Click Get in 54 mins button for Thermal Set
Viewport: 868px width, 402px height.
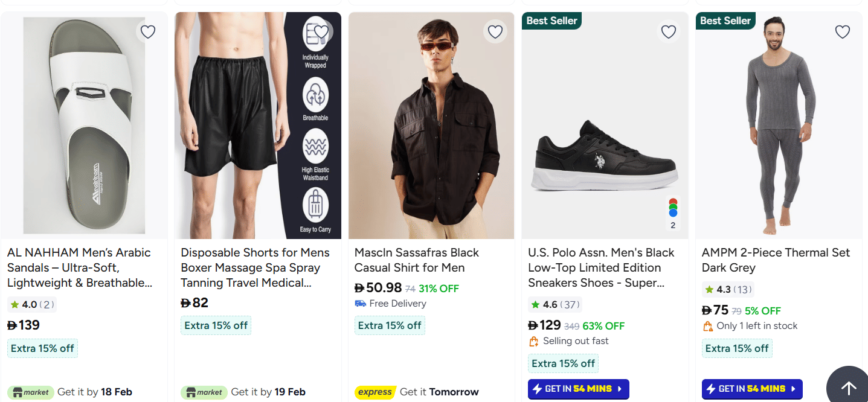[x=752, y=389]
